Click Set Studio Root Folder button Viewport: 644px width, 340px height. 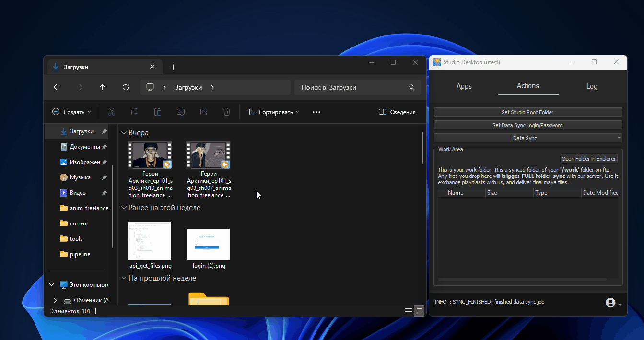tap(527, 112)
